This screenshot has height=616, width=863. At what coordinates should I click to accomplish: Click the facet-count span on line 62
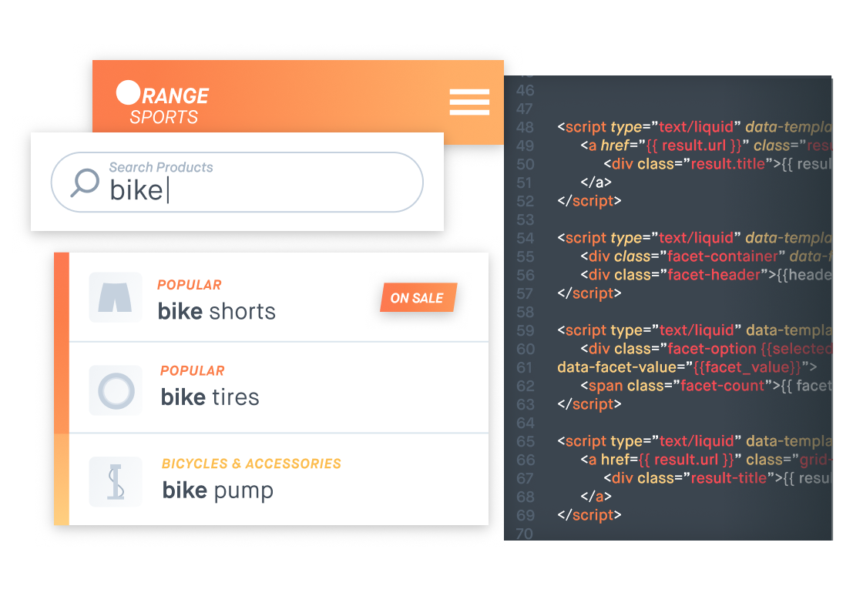pos(706,386)
